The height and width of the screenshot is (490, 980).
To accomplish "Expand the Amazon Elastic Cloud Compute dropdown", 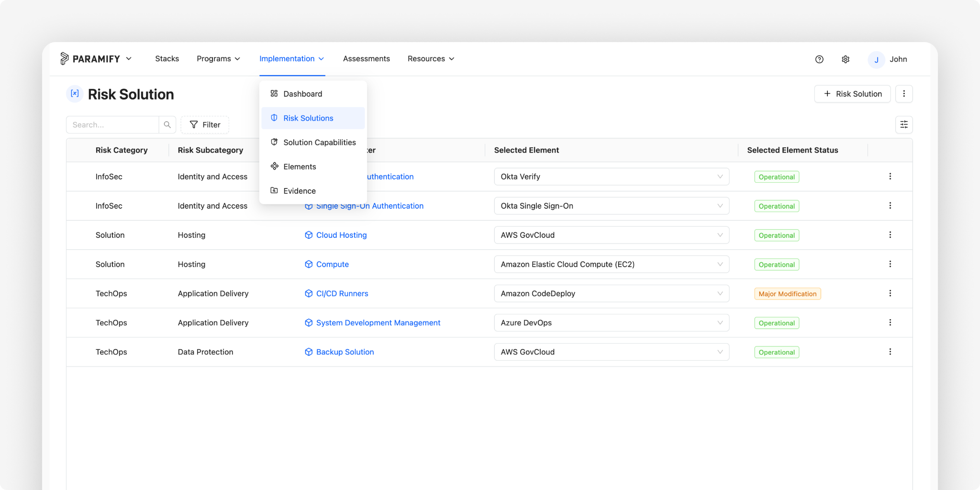I will pos(612,264).
